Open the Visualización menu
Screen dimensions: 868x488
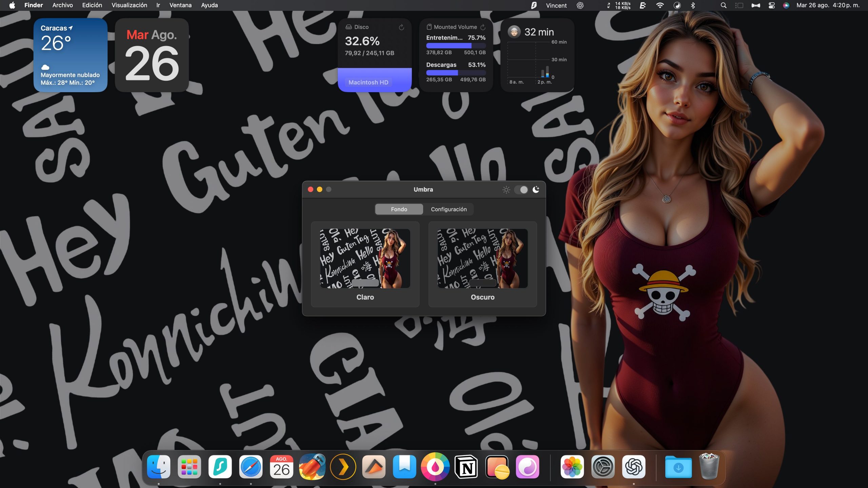click(x=129, y=5)
